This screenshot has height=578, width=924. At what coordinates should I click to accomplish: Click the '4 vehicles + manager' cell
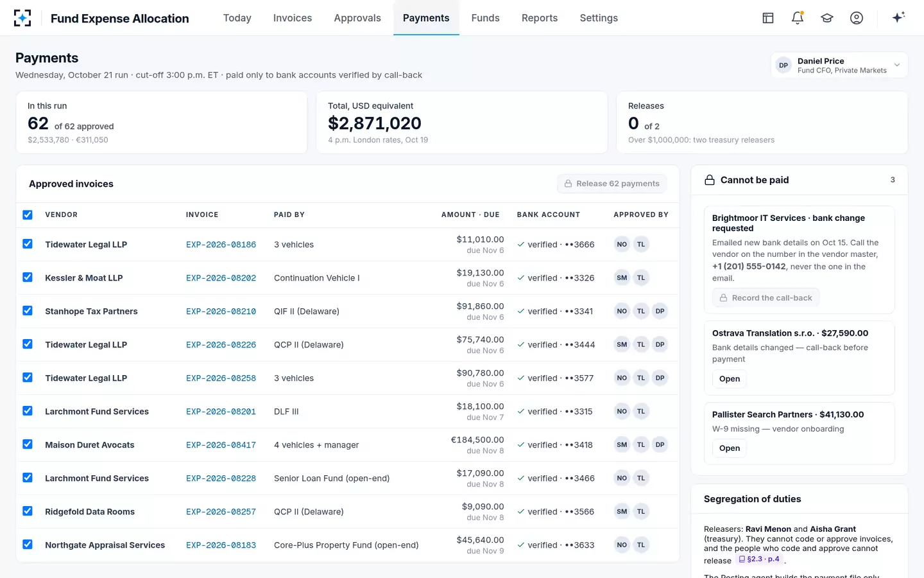[x=316, y=445]
